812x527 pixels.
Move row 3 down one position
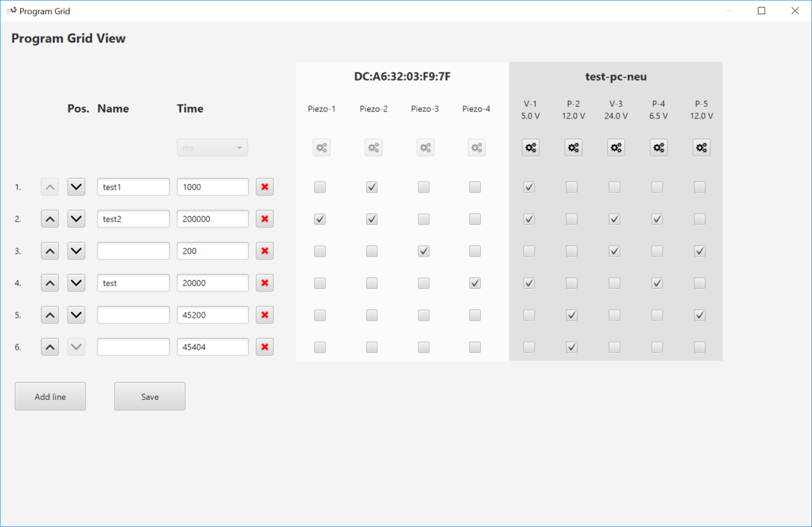pyautogui.click(x=76, y=250)
